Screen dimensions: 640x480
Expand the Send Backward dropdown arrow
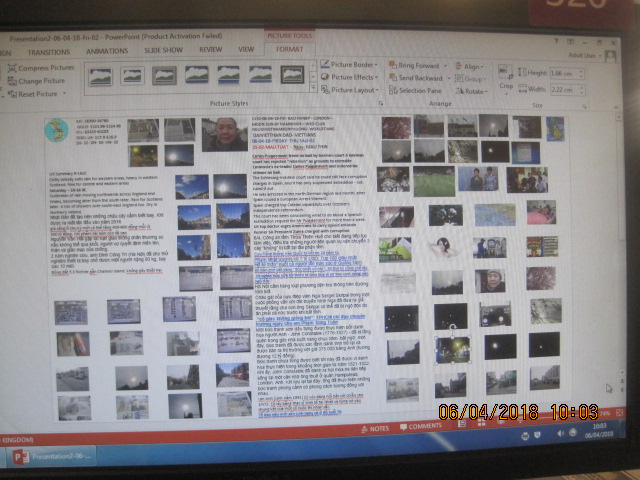[449, 78]
